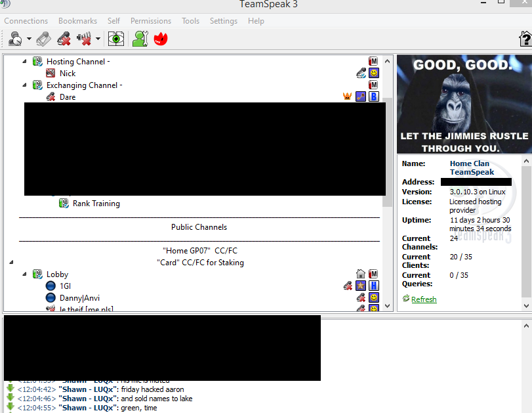The height and width of the screenshot is (413, 532).
Task: Click chat message 'green, time'
Action: 139,408
